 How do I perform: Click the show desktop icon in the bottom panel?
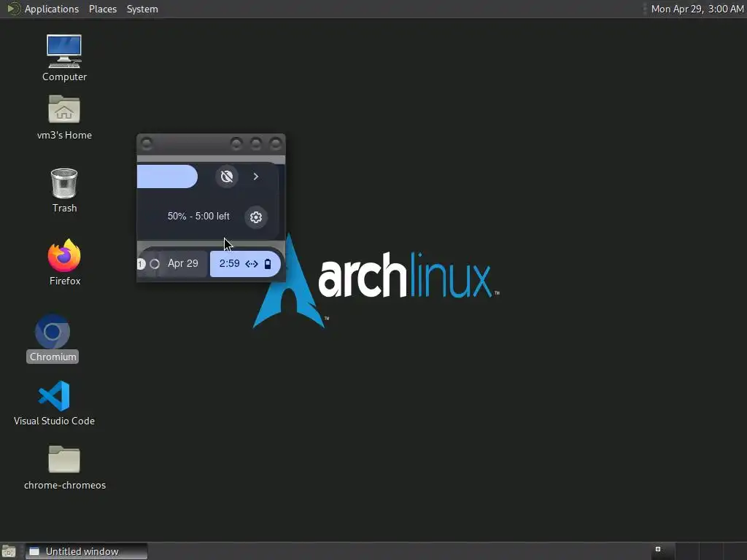[9, 551]
